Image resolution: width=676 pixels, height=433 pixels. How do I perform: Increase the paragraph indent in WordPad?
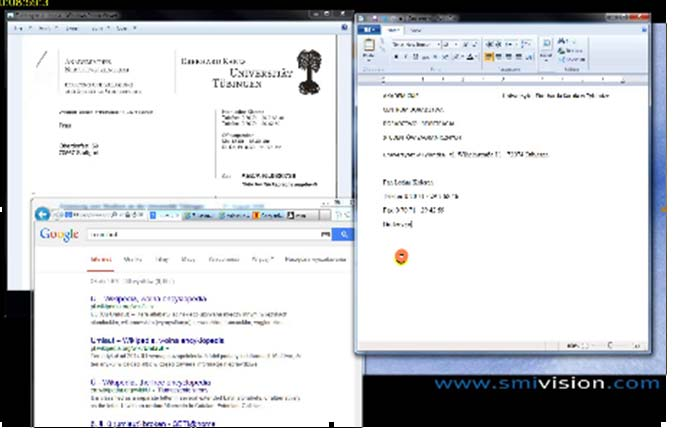coord(498,44)
